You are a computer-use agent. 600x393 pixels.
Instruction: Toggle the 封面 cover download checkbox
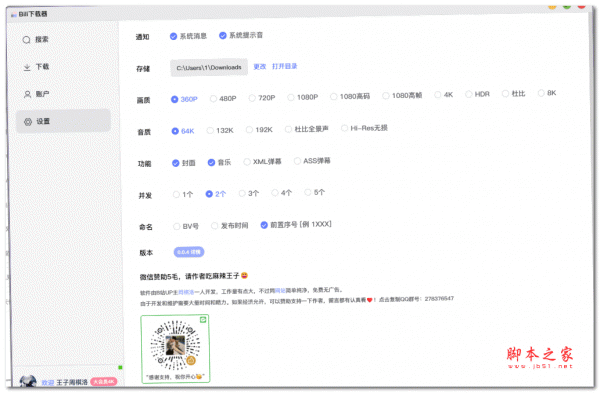tap(184, 163)
